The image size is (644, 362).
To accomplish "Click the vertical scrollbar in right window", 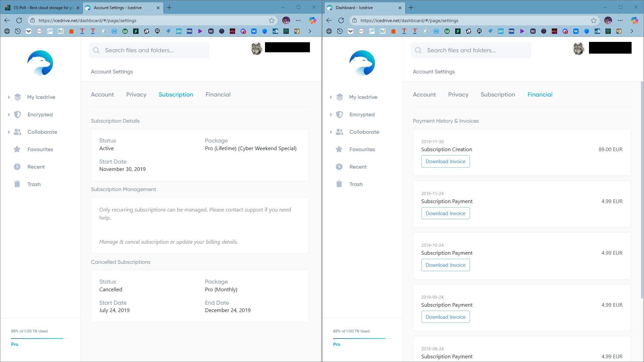I will pos(642,189).
